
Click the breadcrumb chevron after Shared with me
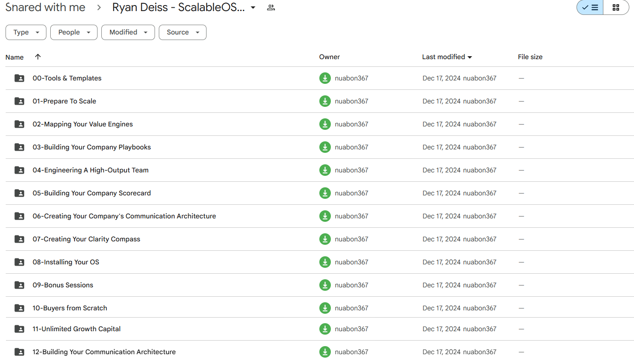pos(99,8)
